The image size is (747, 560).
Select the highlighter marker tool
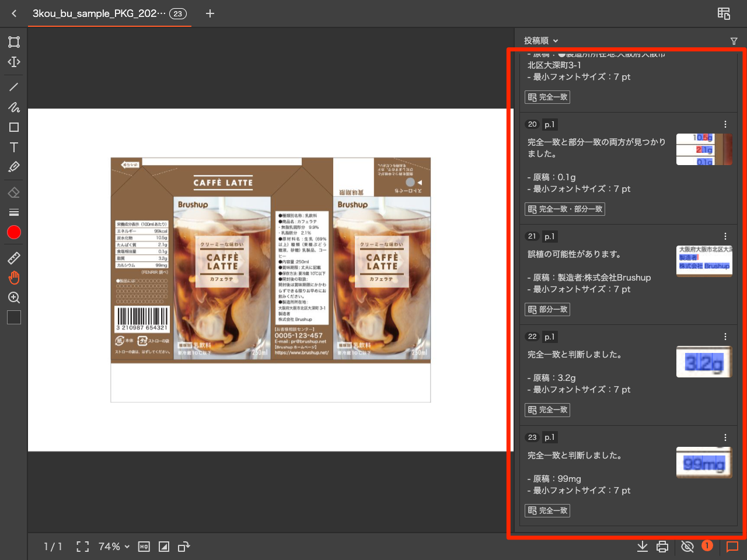point(13,167)
